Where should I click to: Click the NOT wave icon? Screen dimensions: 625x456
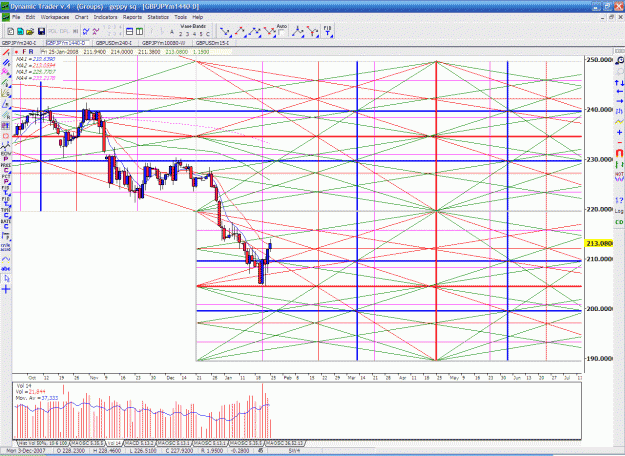pyautogui.click(x=619, y=175)
